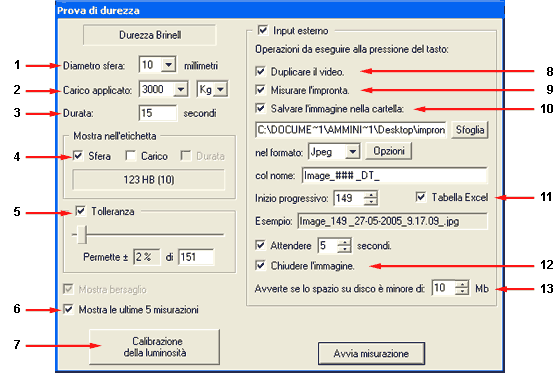
Task: Enable the Carico checkbox
Action: click(131, 156)
